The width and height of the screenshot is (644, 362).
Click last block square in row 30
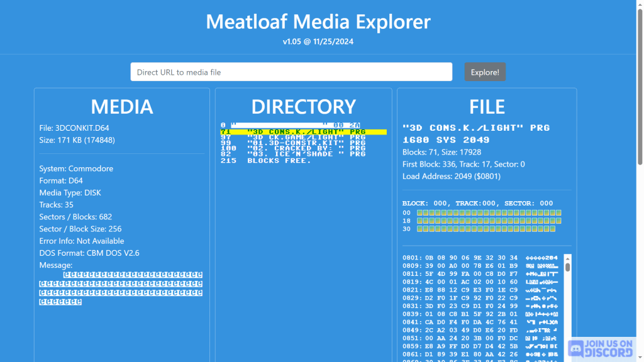pos(552,229)
